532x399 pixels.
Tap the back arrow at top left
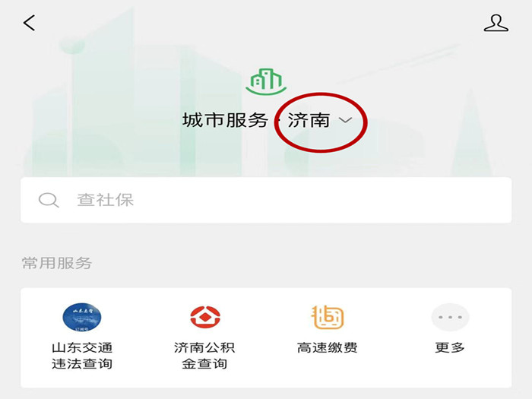29,23
